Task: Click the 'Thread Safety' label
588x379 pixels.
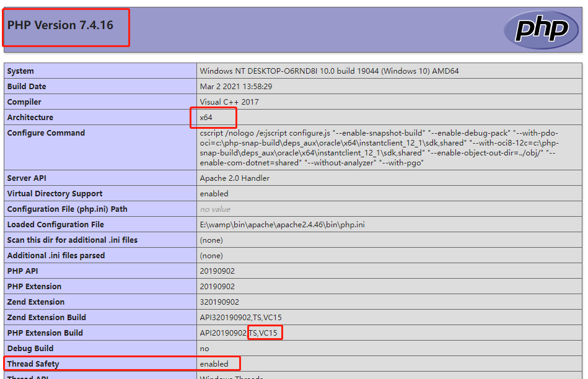Action: click(33, 364)
